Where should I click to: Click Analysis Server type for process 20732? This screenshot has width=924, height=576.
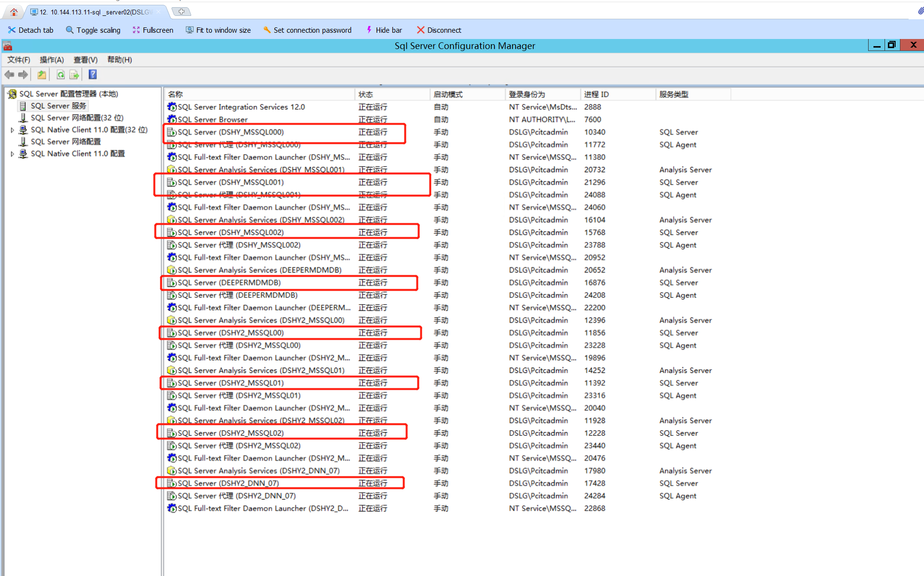(x=686, y=170)
